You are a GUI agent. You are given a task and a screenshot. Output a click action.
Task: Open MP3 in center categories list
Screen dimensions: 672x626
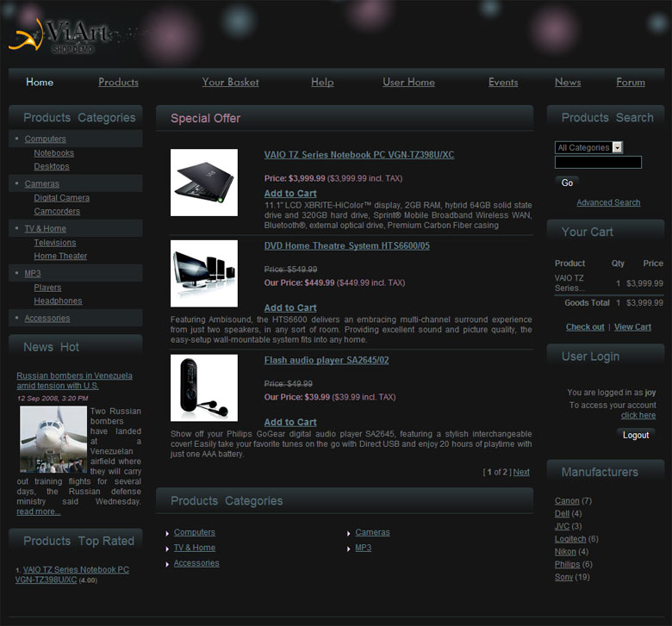coord(363,548)
